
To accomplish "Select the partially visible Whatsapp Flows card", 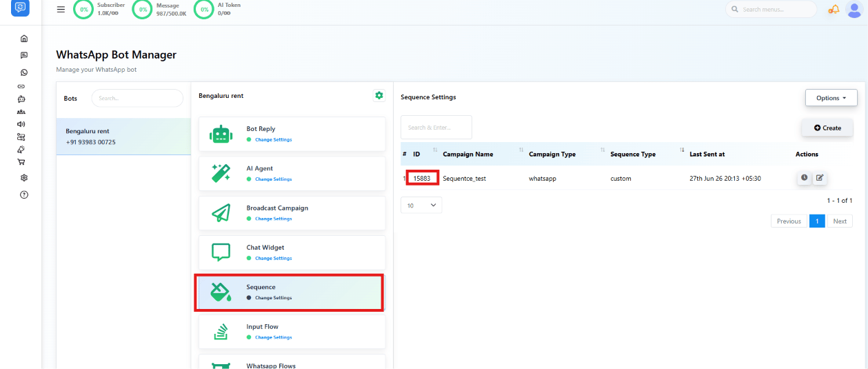I will 292,362.
